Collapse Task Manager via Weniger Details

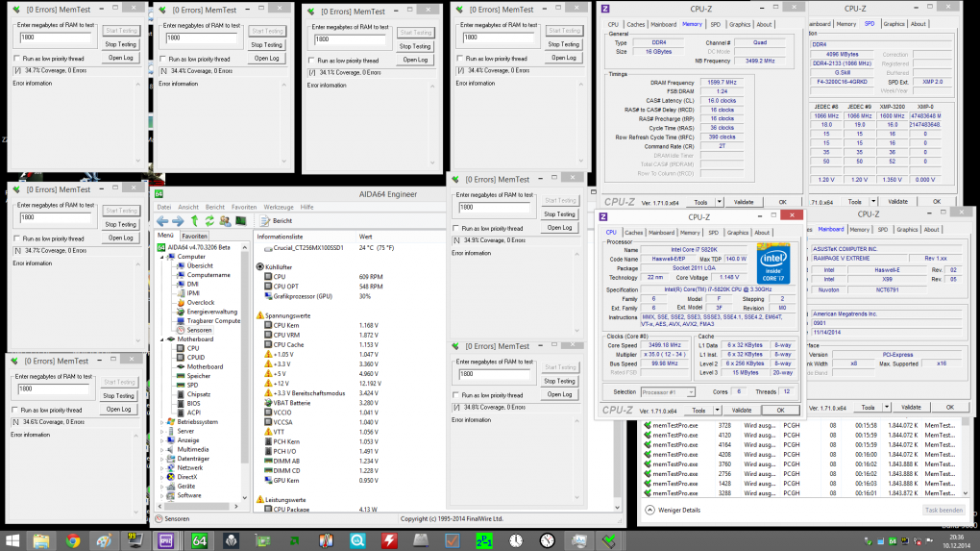673,511
